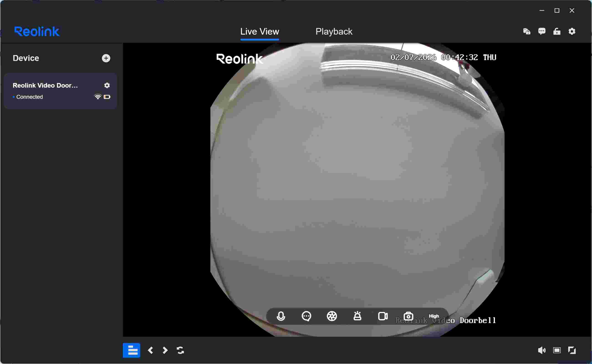
Task: Go to previous camera page arrow
Action: pyautogui.click(x=151, y=350)
